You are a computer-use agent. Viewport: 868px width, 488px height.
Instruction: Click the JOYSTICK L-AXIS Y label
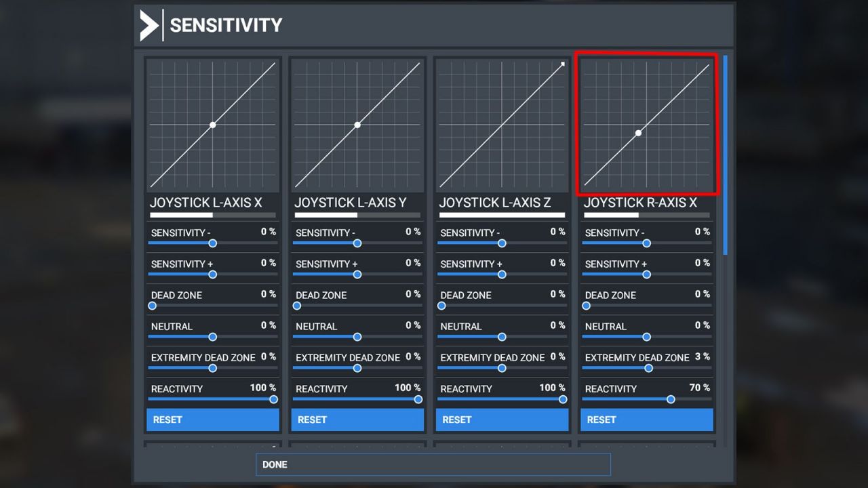point(351,203)
